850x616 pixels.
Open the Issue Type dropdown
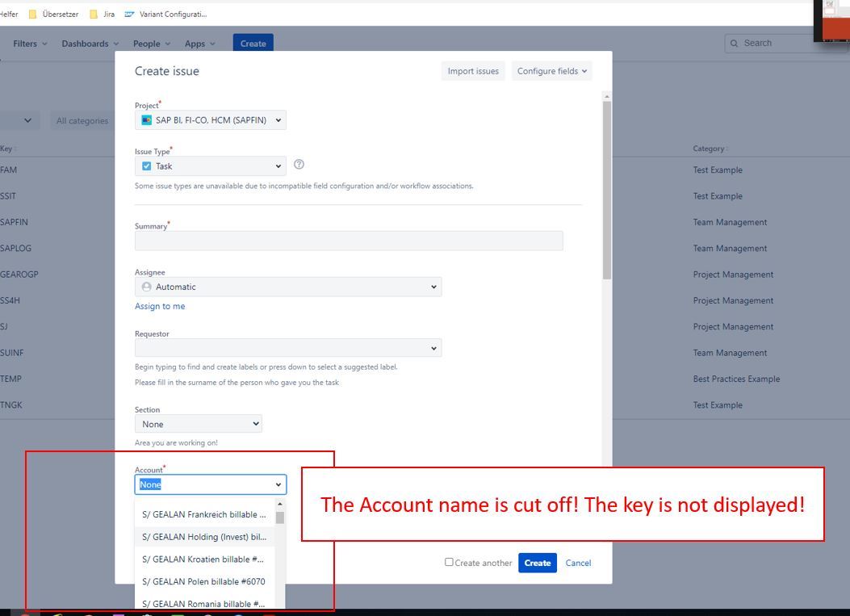pyautogui.click(x=210, y=166)
